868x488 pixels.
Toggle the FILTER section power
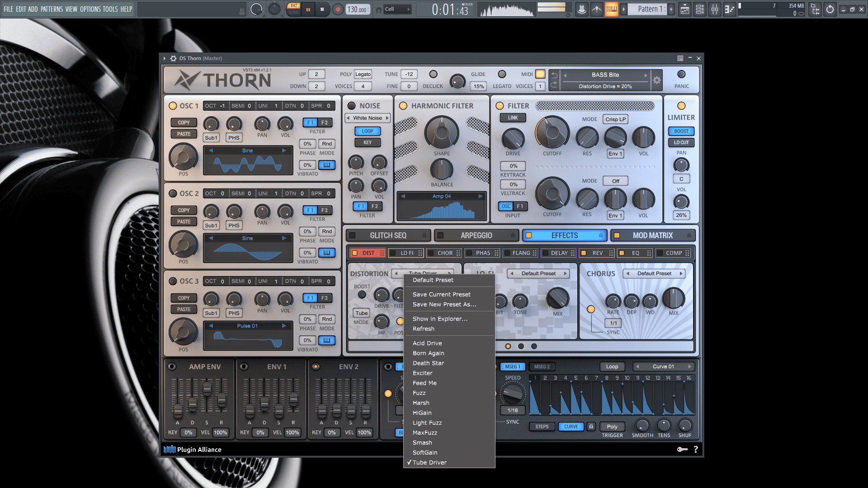pos(500,106)
